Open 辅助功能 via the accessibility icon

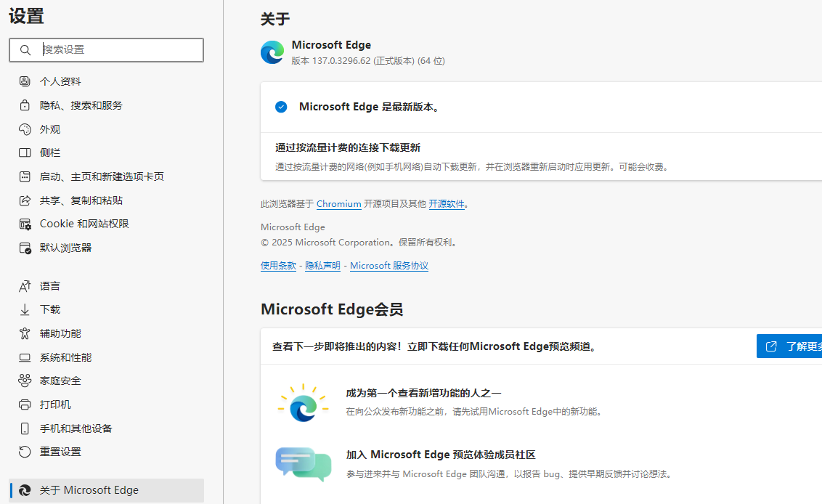(25, 333)
